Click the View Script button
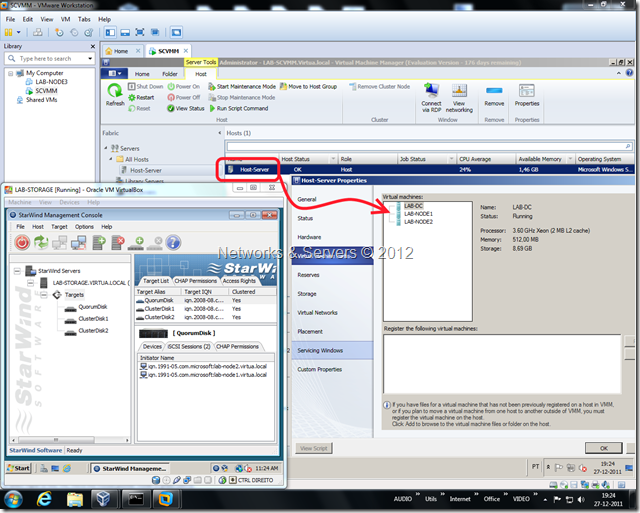The width and height of the screenshot is (640, 513). pos(313,448)
